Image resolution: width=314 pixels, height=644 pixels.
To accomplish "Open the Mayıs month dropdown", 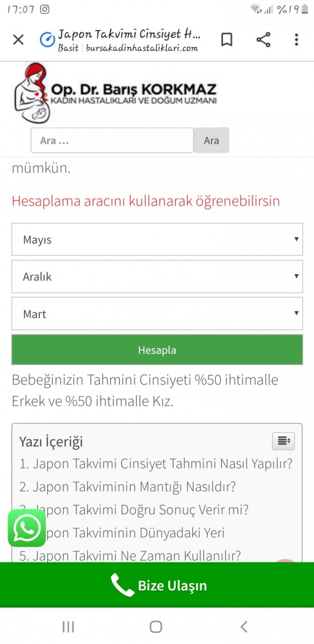I will [157, 240].
